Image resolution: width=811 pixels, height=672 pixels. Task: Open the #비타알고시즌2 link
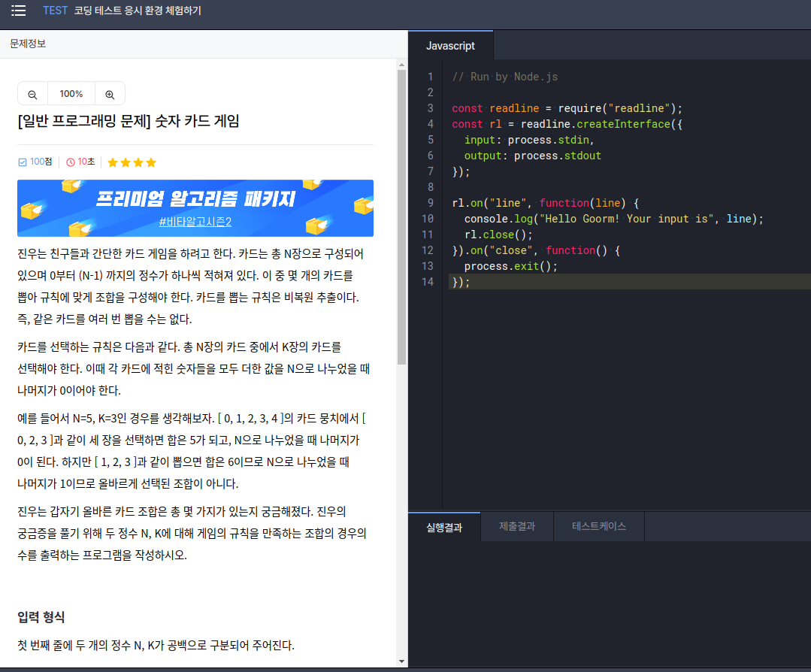click(195, 222)
